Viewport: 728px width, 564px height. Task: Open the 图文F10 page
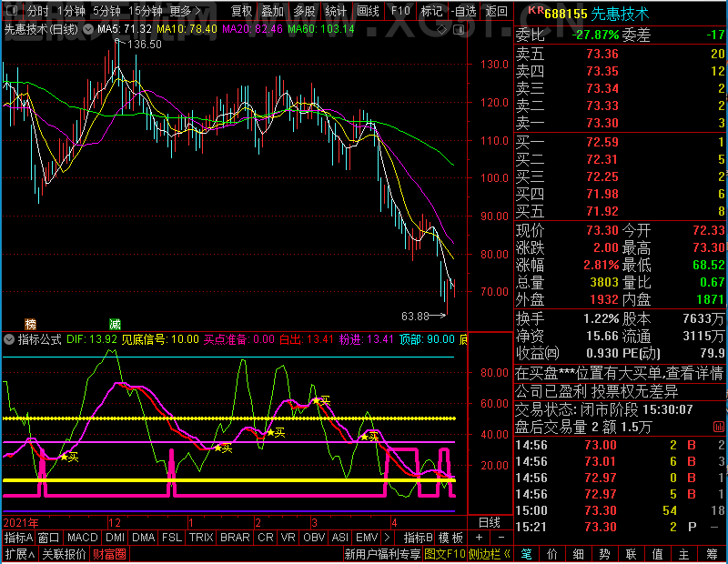445,554
